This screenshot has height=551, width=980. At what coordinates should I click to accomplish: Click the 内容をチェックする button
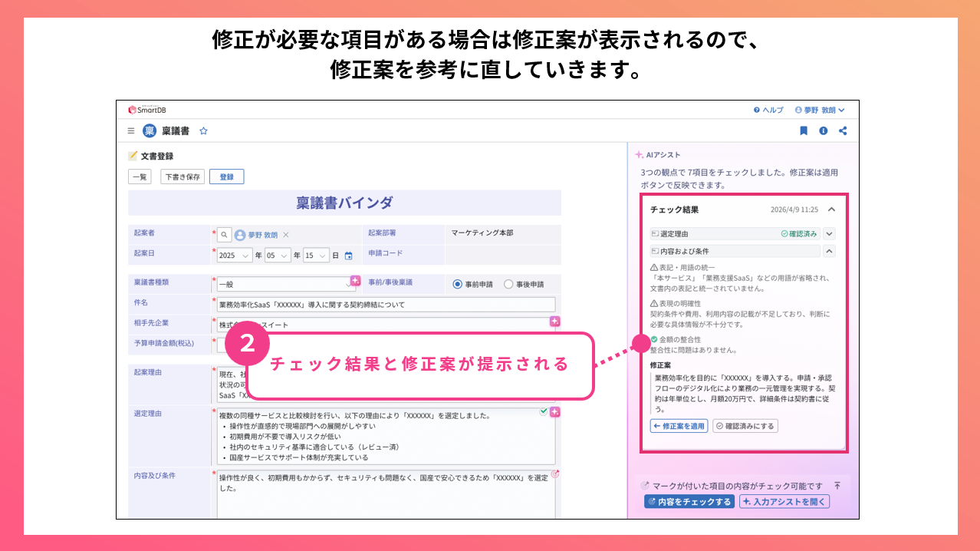point(689,502)
